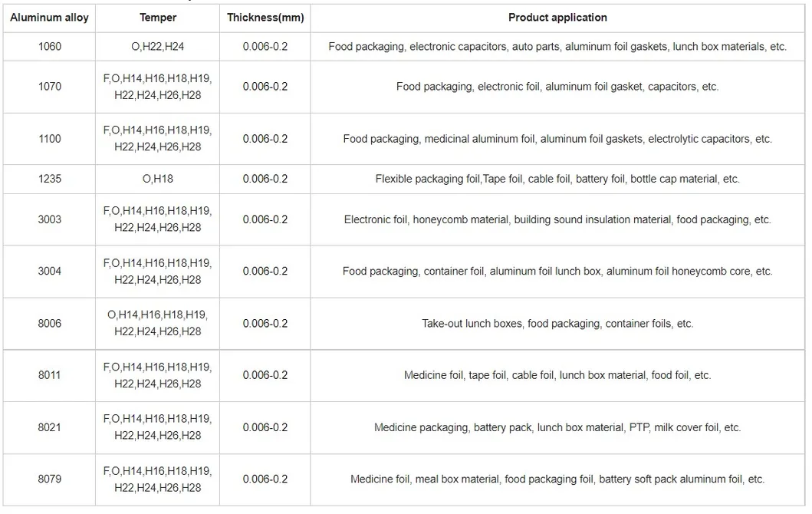This screenshot has height=514, width=812.
Task: Click the Aluminum alloy column header
Action: click(x=49, y=18)
